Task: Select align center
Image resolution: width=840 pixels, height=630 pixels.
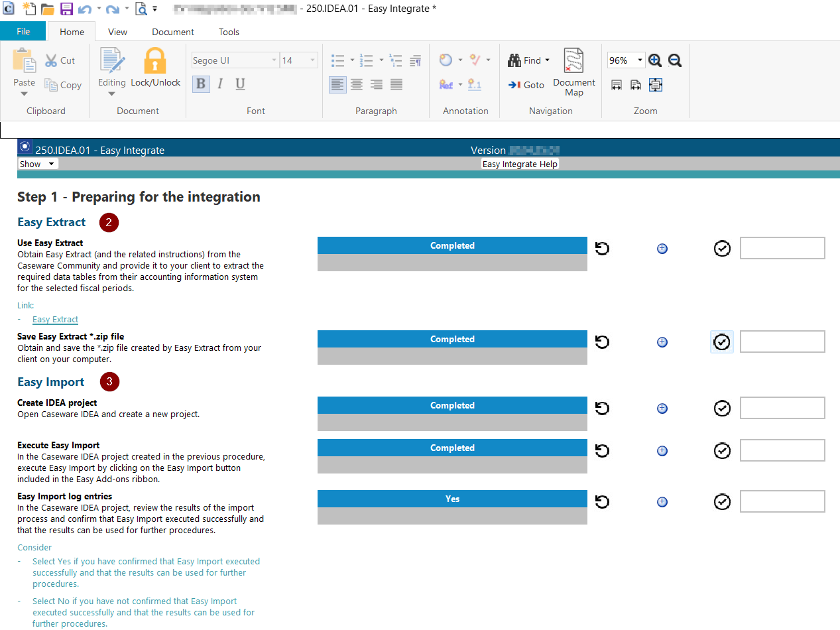Action: click(x=357, y=84)
